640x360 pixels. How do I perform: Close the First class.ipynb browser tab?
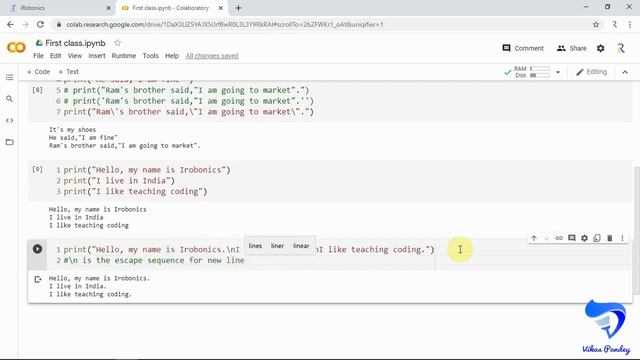pyautogui.click(x=220, y=8)
